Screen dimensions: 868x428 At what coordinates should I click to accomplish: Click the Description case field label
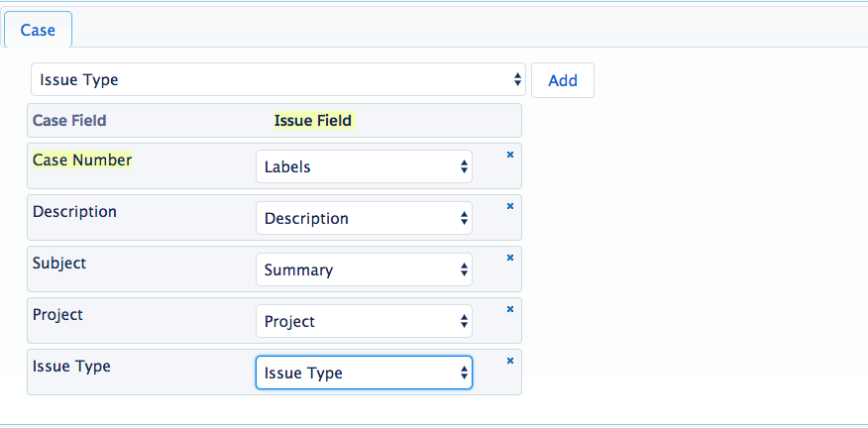click(x=74, y=211)
